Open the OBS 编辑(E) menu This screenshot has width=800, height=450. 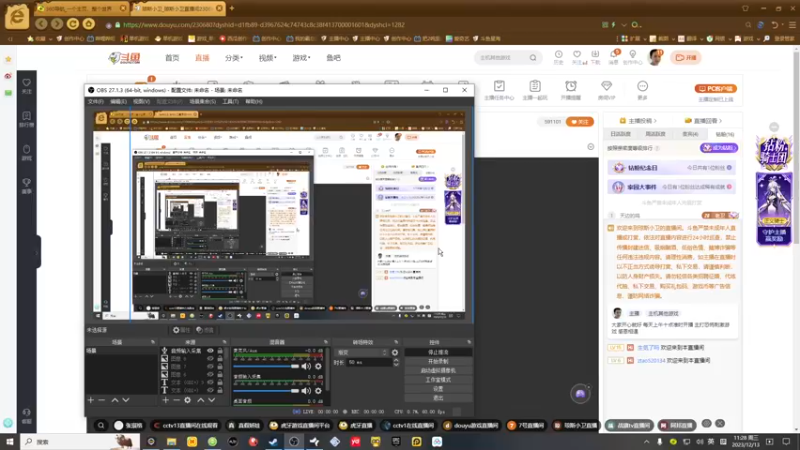[x=118, y=102]
